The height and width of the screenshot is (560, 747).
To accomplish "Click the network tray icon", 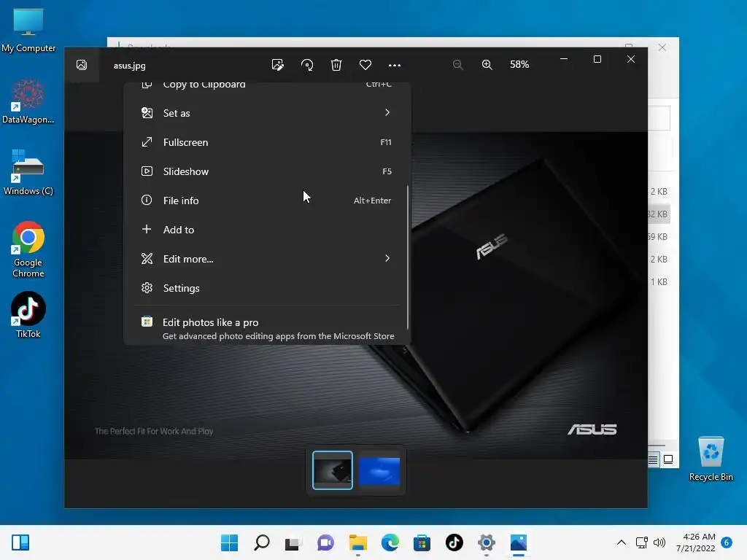I will (x=642, y=542).
